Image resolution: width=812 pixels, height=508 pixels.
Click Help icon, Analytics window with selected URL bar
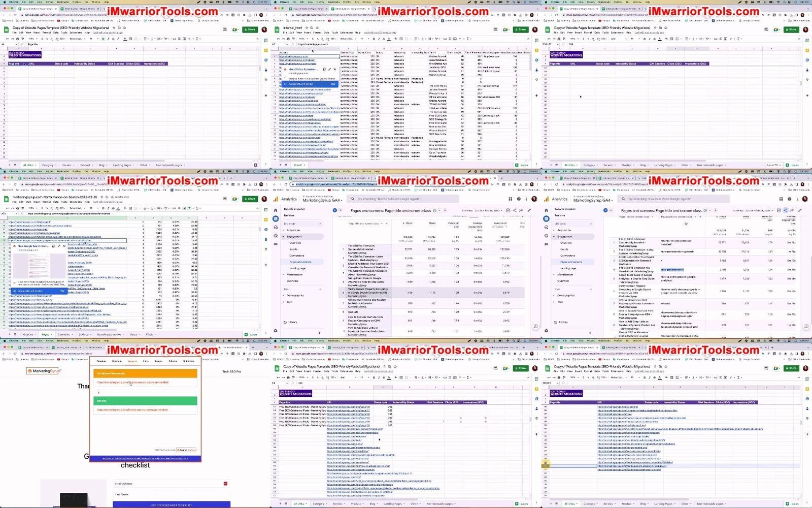(x=519, y=199)
